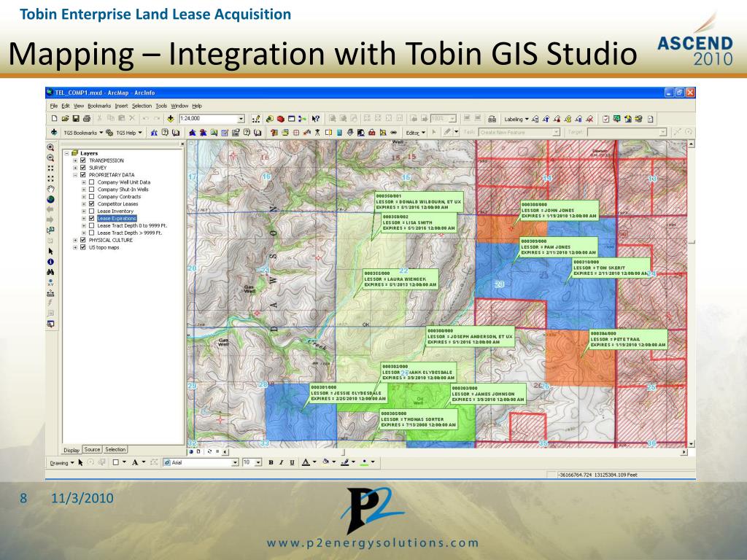Viewport: 747px width, 560px height.
Task: Click the italic I formatting icon
Action: pos(281,462)
